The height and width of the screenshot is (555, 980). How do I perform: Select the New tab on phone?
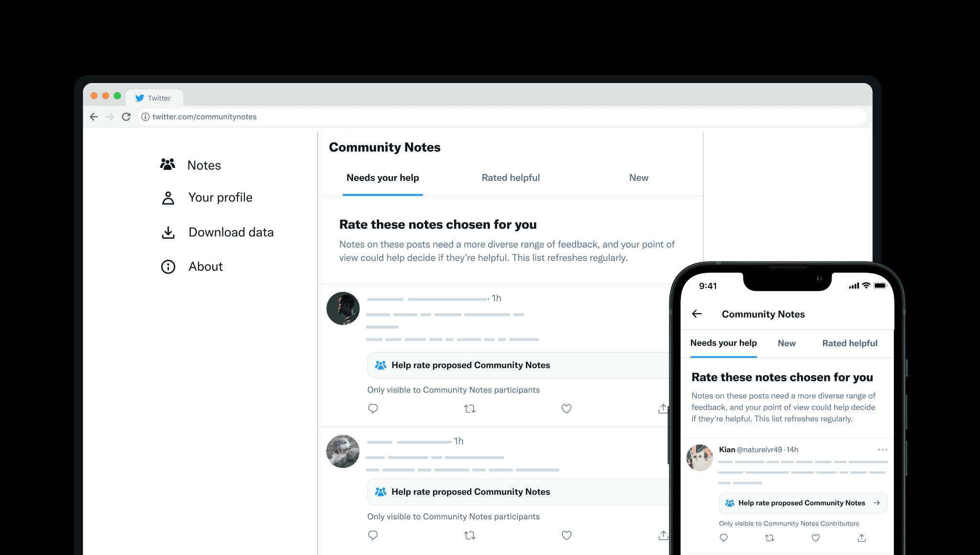click(787, 344)
